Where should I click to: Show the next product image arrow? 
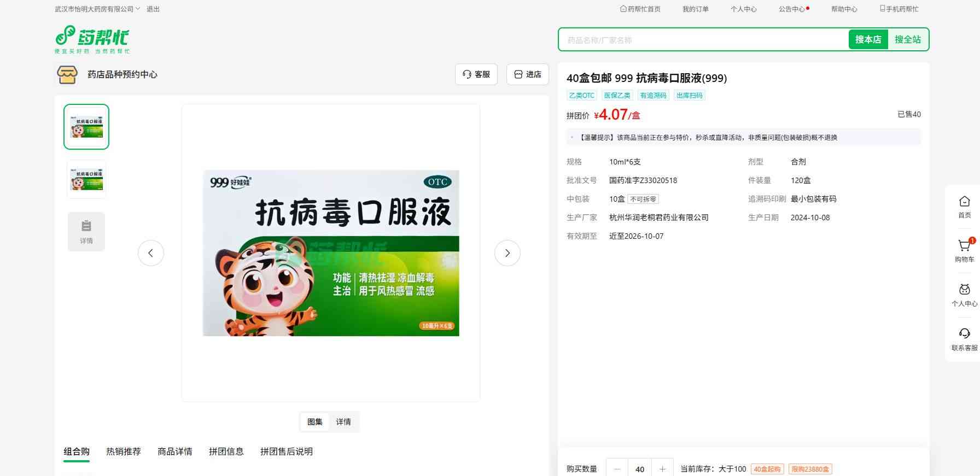(507, 253)
